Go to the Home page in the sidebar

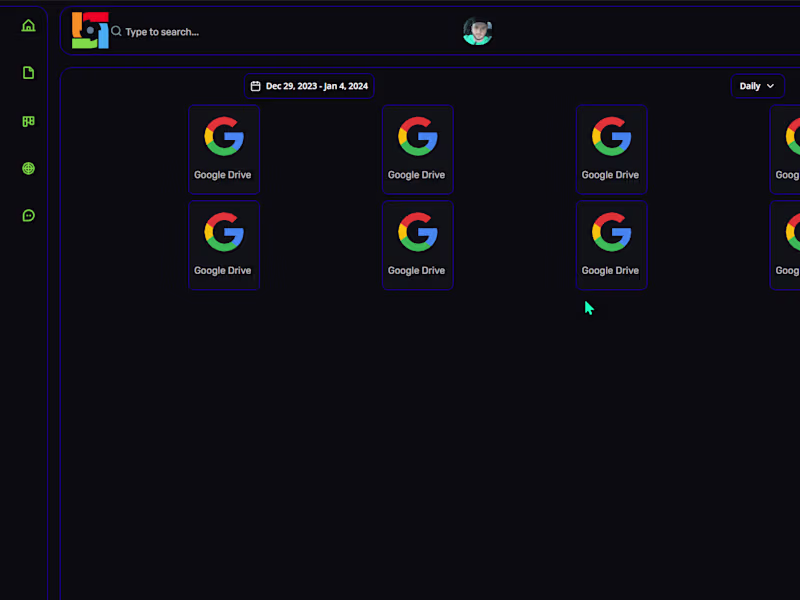29,26
